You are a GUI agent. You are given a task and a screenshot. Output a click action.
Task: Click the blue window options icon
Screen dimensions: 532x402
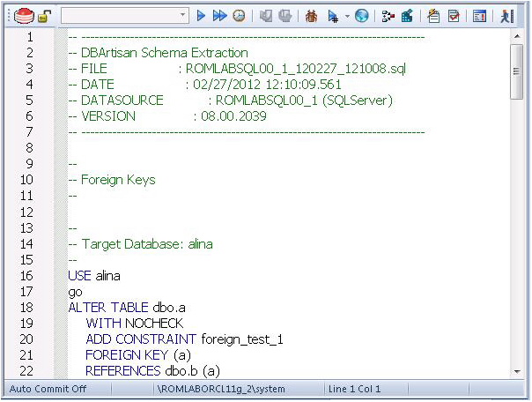click(479, 16)
